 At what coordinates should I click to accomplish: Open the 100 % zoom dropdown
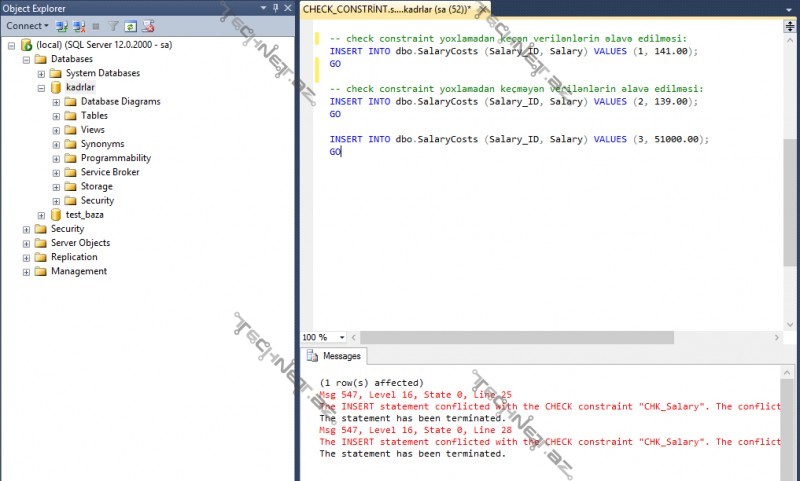coord(342,337)
